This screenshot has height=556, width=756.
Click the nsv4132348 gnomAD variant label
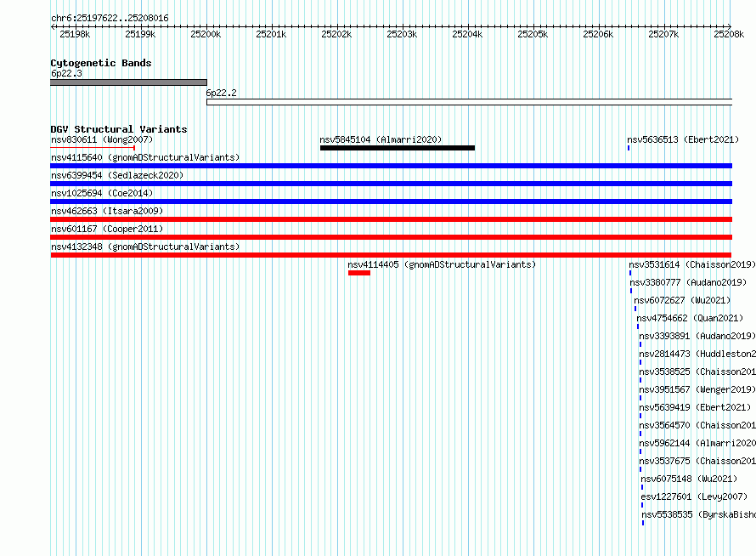coord(145,247)
